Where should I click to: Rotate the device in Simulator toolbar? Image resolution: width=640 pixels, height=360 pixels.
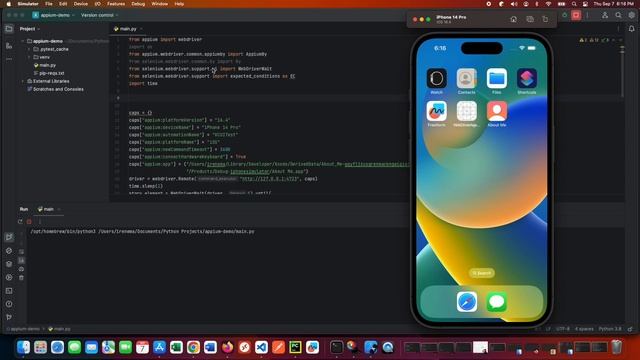[545, 19]
